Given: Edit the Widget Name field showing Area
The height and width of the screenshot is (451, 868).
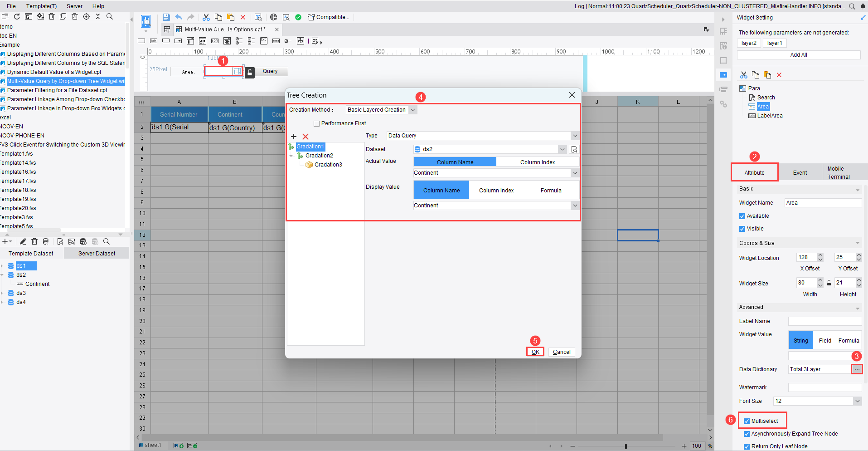Looking at the screenshot, I should (x=822, y=202).
